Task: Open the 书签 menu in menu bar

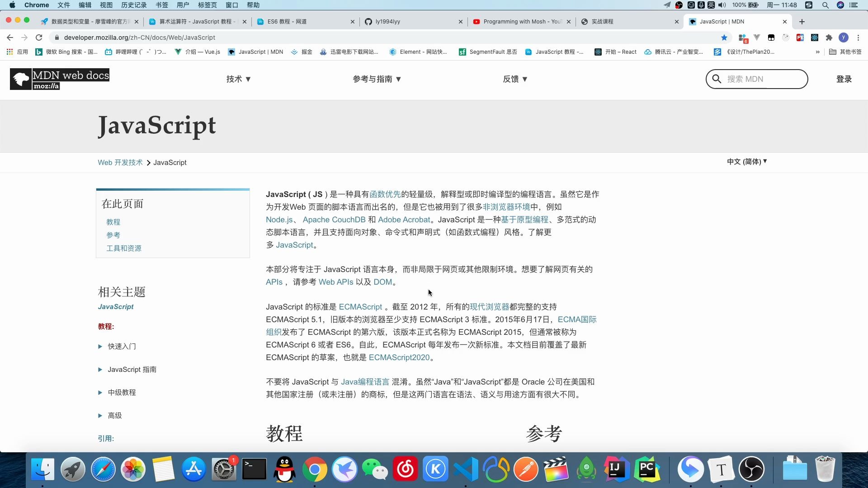Action: (x=162, y=5)
